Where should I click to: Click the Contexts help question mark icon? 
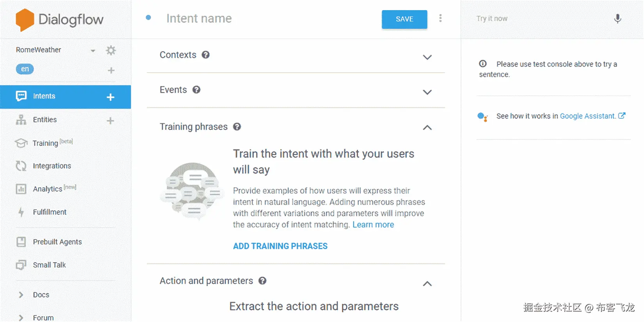(x=206, y=55)
